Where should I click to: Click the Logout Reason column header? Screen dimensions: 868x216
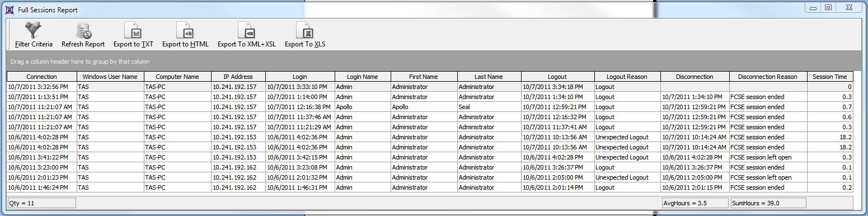(x=627, y=77)
